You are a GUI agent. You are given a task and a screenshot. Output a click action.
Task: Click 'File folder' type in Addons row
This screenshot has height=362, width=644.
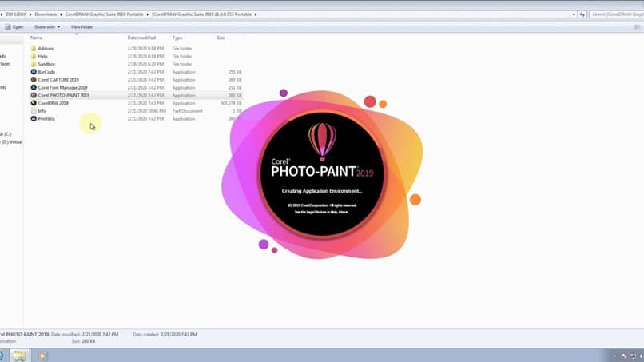182,49
